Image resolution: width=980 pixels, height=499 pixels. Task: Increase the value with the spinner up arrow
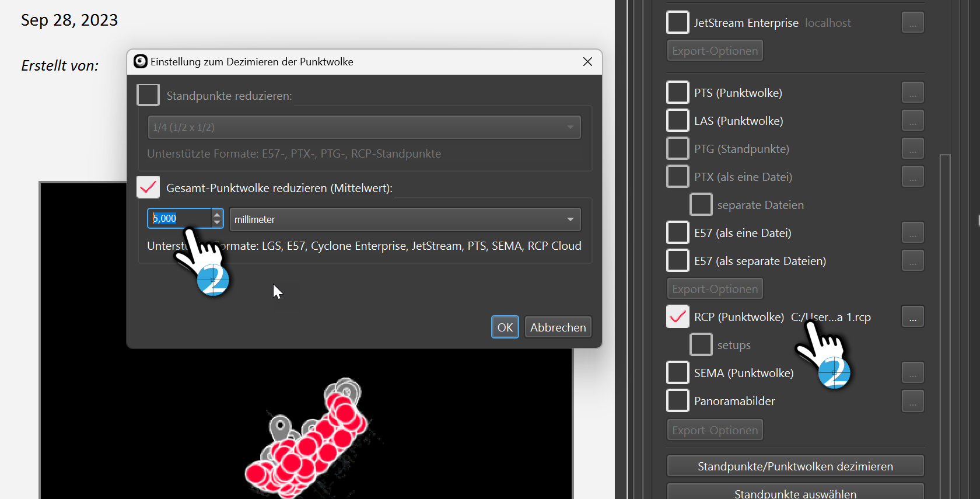217,214
